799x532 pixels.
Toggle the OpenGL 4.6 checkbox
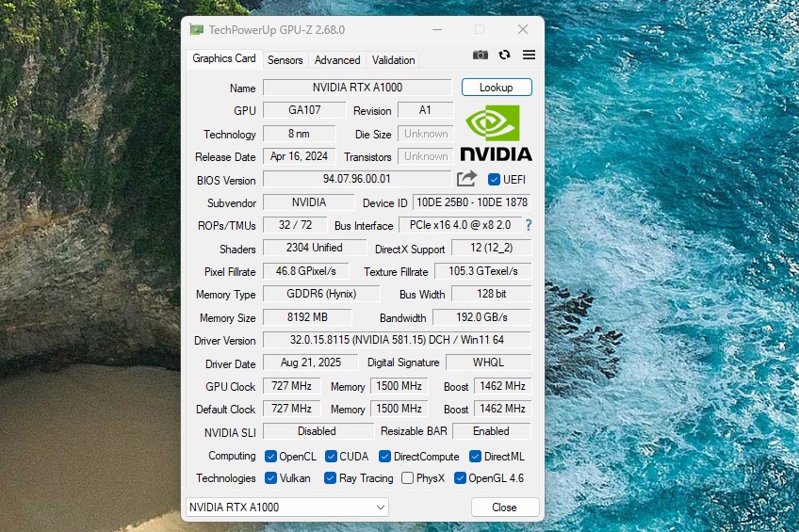(460, 478)
